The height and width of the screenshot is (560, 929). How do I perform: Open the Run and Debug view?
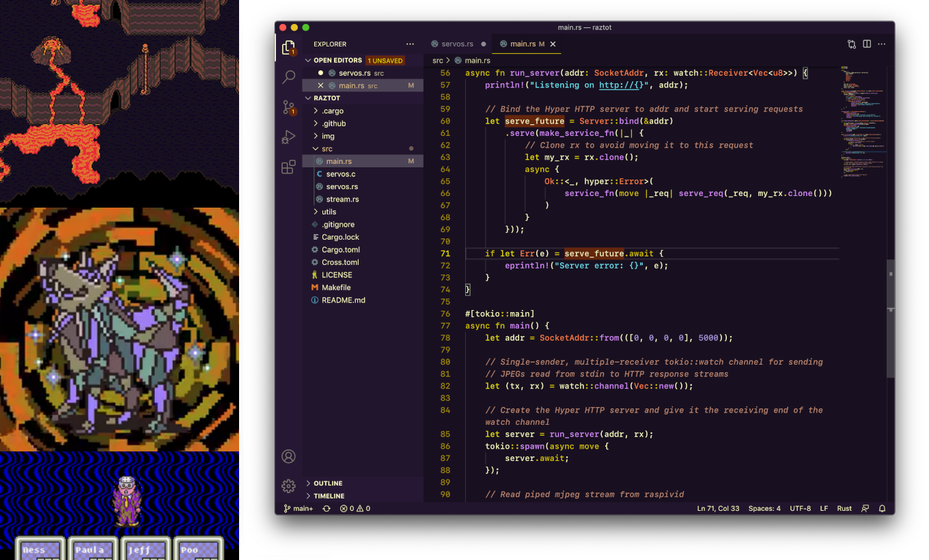(288, 137)
